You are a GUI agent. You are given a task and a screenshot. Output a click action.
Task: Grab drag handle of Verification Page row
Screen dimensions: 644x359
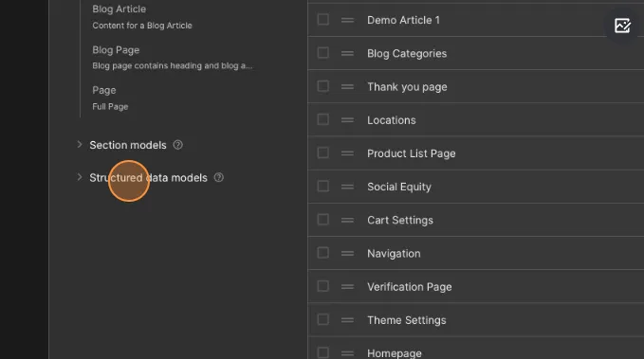point(347,286)
